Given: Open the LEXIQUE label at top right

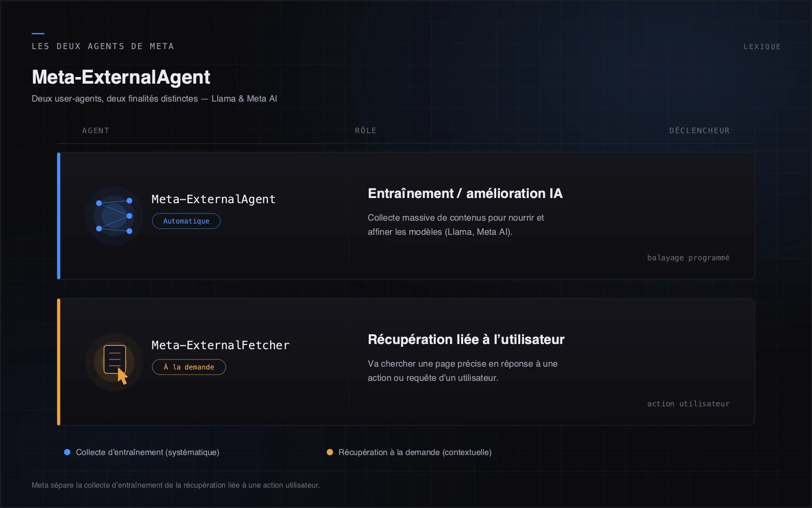Looking at the screenshot, I should (762, 47).
